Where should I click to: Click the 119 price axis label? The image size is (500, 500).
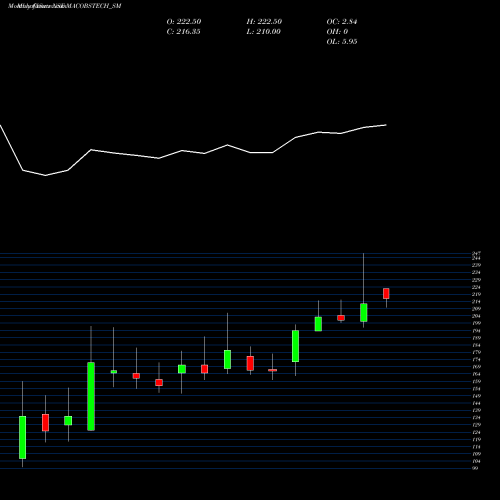(x=476, y=440)
